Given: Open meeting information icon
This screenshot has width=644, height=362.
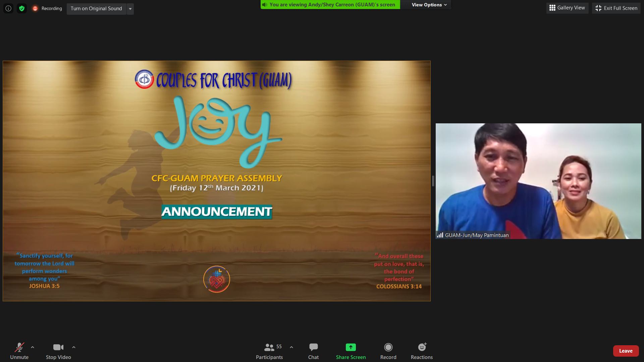Looking at the screenshot, I should click(x=8, y=8).
